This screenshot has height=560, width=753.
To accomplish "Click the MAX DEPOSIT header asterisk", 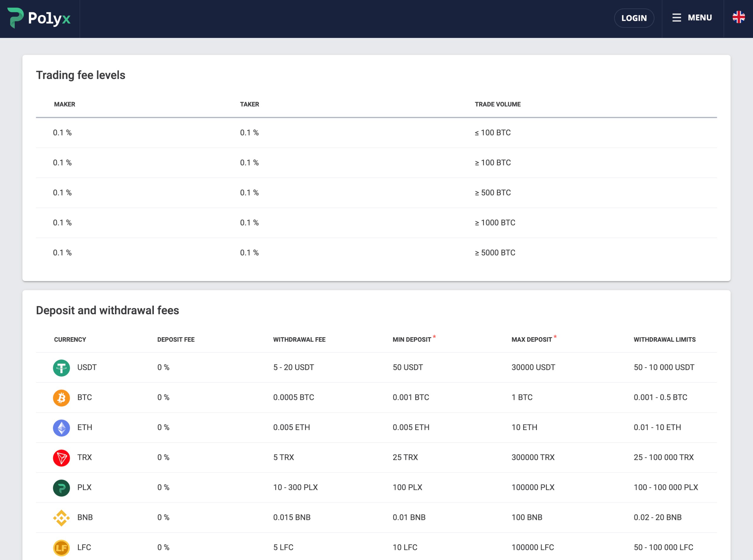I will tap(555, 337).
